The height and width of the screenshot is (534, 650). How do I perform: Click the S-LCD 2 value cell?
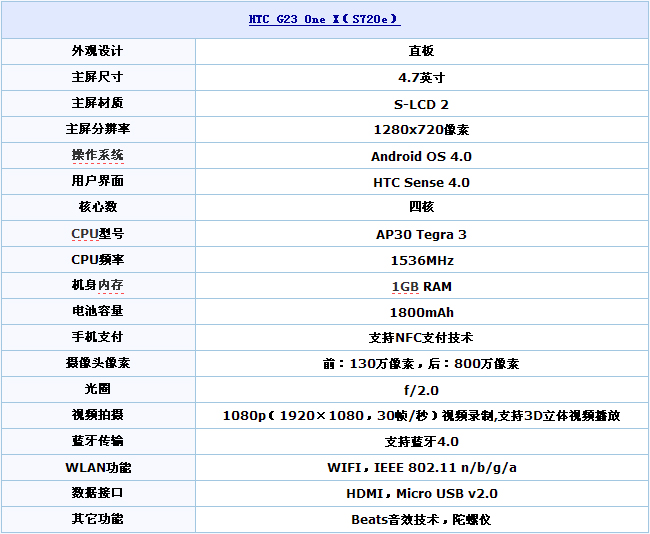421,103
